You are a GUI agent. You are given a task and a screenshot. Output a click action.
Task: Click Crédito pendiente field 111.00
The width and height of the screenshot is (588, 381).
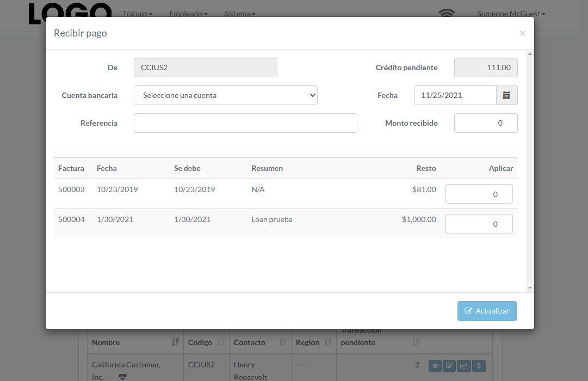pyautogui.click(x=486, y=67)
